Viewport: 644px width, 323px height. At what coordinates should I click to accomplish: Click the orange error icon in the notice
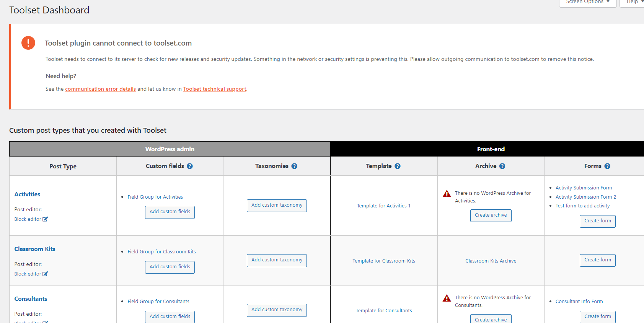click(x=28, y=43)
